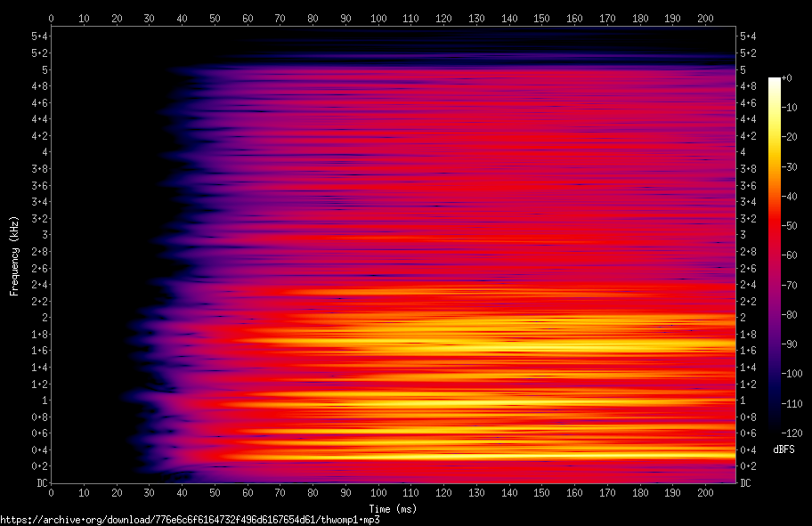Click the "Frequency (kHz)" axis title
The height and width of the screenshot is (526, 812).
(x=14, y=255)
